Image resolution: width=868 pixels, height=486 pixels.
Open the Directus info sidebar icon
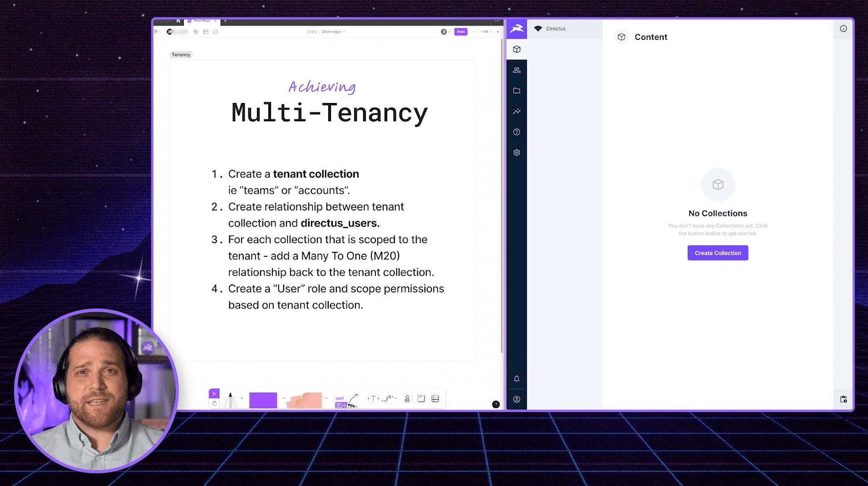pyautogui.click(x=843, y=29)
